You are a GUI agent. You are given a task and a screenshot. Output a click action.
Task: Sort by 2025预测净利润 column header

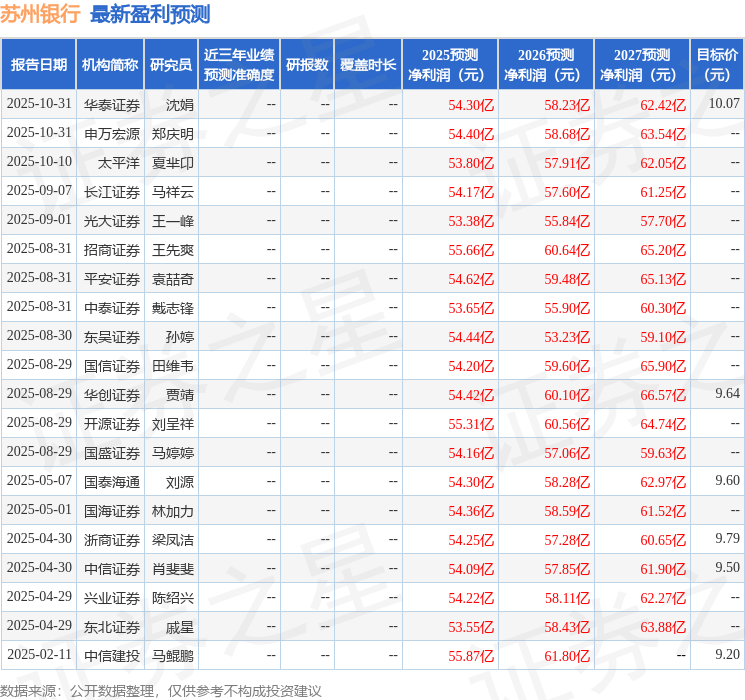click(x=449, y=65)
